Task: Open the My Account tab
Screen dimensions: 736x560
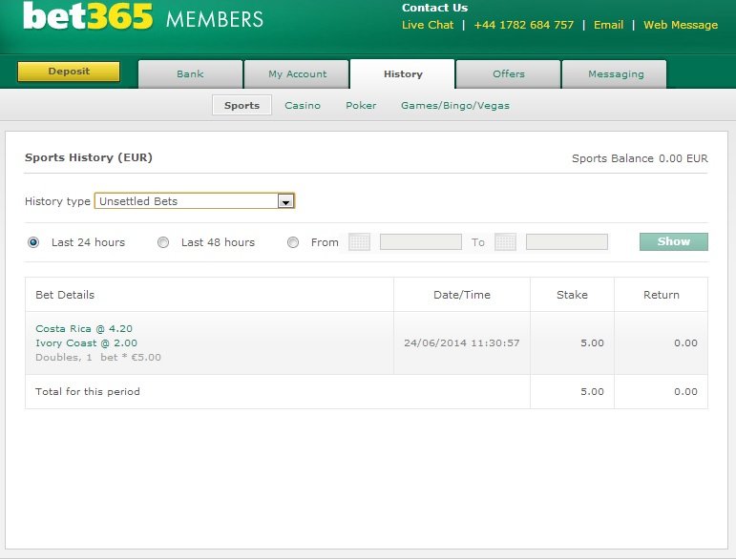Action: (297, 74)
